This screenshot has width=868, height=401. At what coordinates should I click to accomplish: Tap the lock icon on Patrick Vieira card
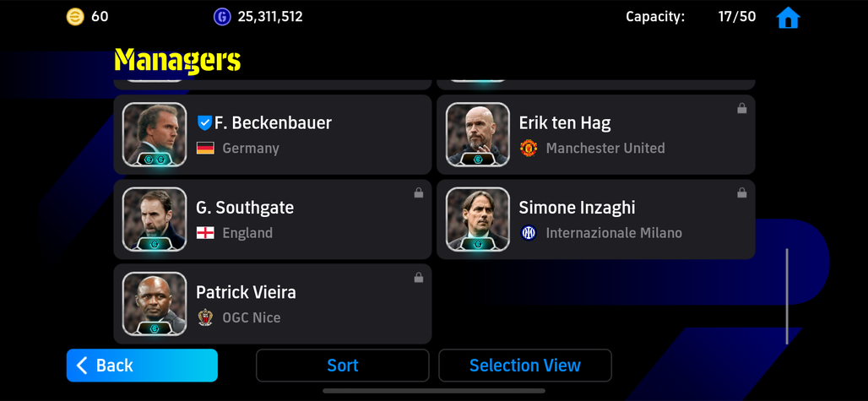pyautogui.click(x=419, y=278)
